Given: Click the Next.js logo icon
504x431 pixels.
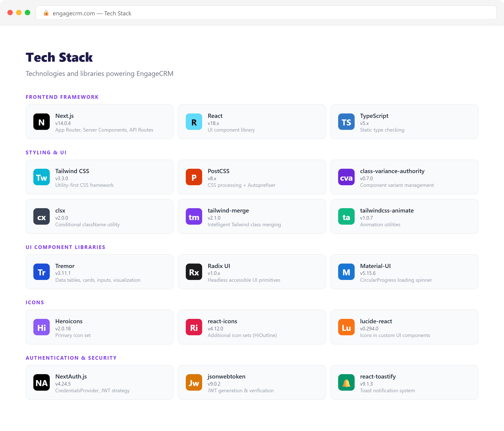Looking at the screenshot, I should (x=41, y=122).
